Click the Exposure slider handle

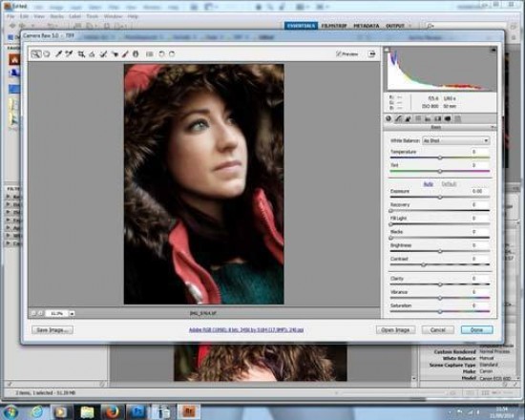pos(440,198)
